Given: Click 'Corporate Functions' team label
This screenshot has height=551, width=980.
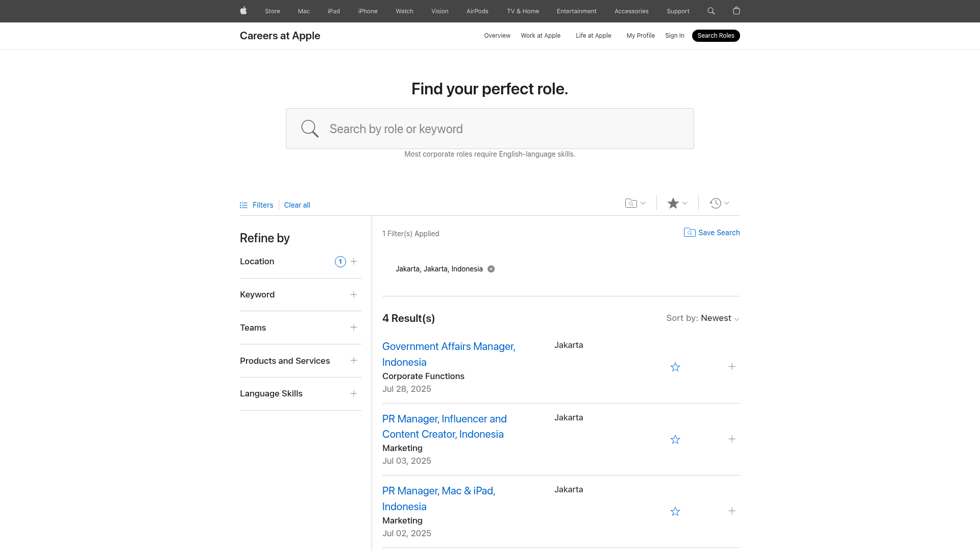Looking at the screenshot, I should click(423, 376).
